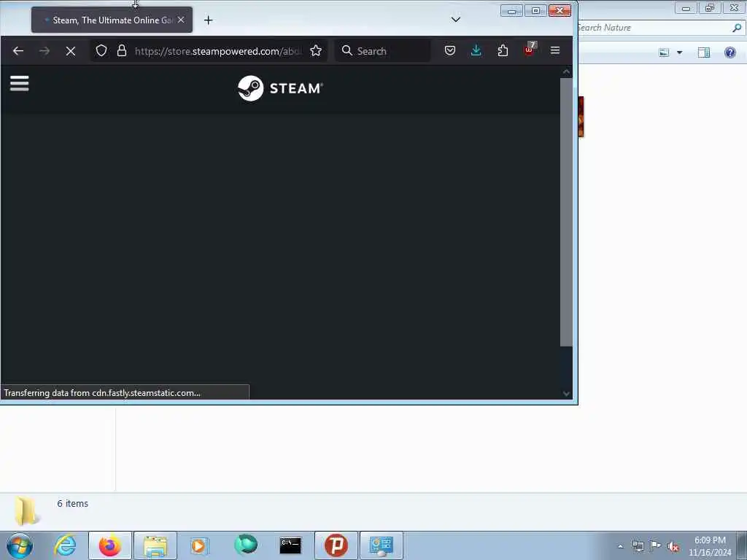
Task: Stop loading the Steam page
Action: tap(71, 51)
